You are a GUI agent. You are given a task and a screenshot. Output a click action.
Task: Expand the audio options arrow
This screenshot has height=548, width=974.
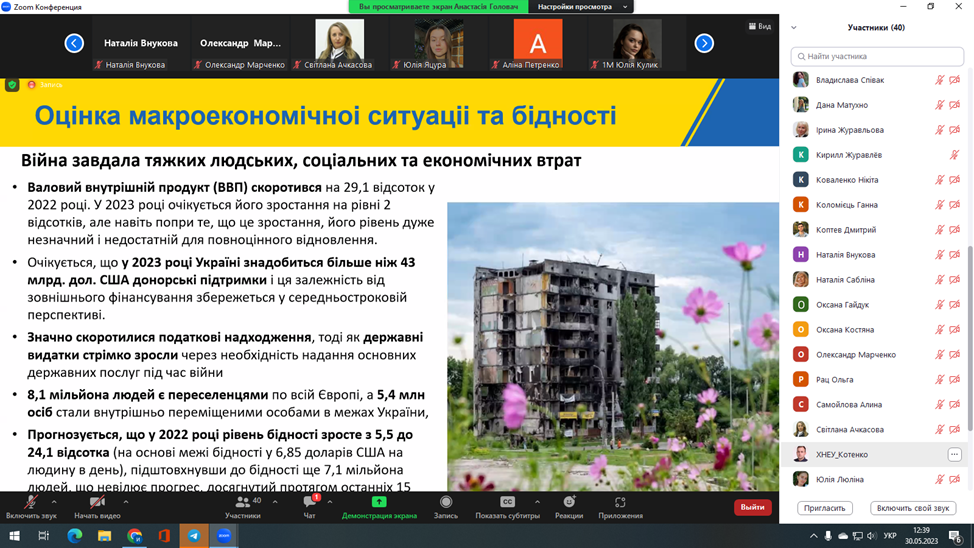54,502
